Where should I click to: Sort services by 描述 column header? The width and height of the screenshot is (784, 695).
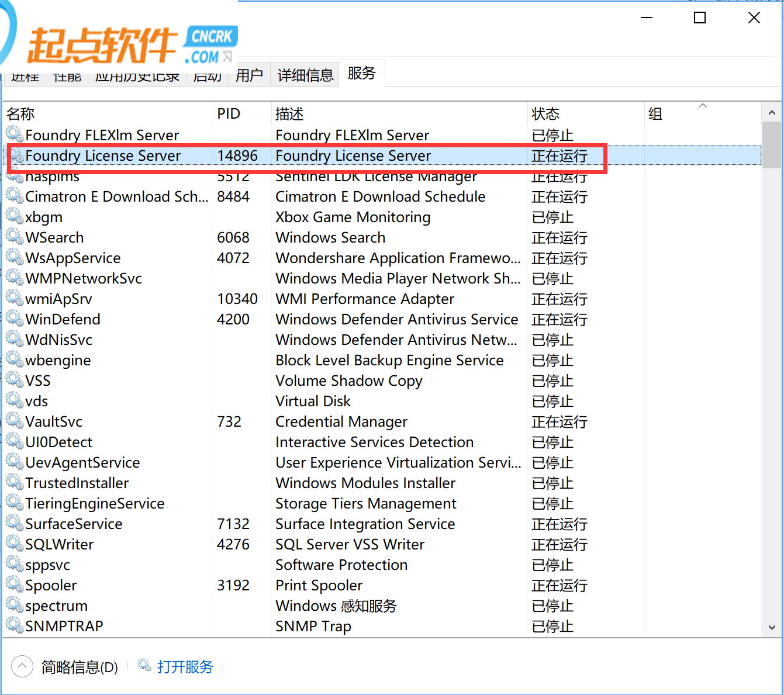pyautogui.click(x=400, y=114)
